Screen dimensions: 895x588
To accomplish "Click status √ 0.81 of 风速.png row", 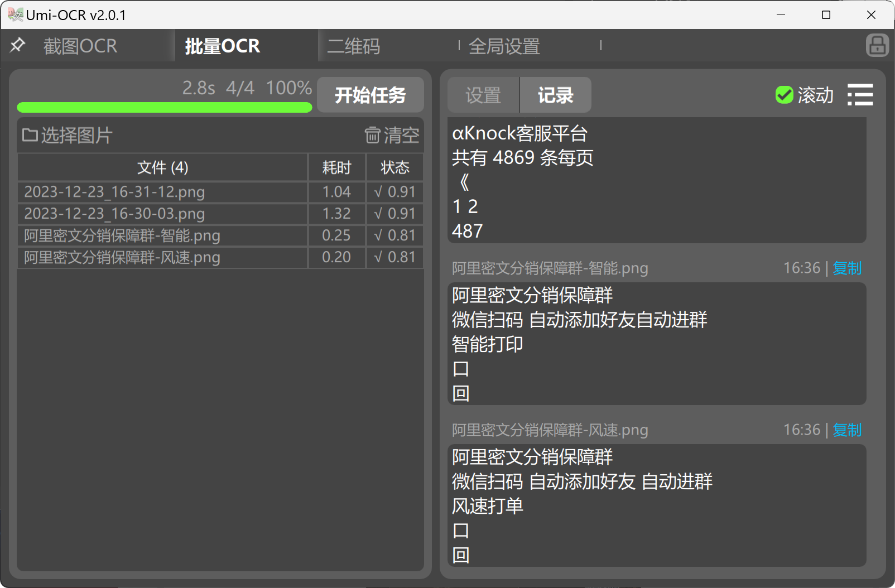I will [395, 257].
